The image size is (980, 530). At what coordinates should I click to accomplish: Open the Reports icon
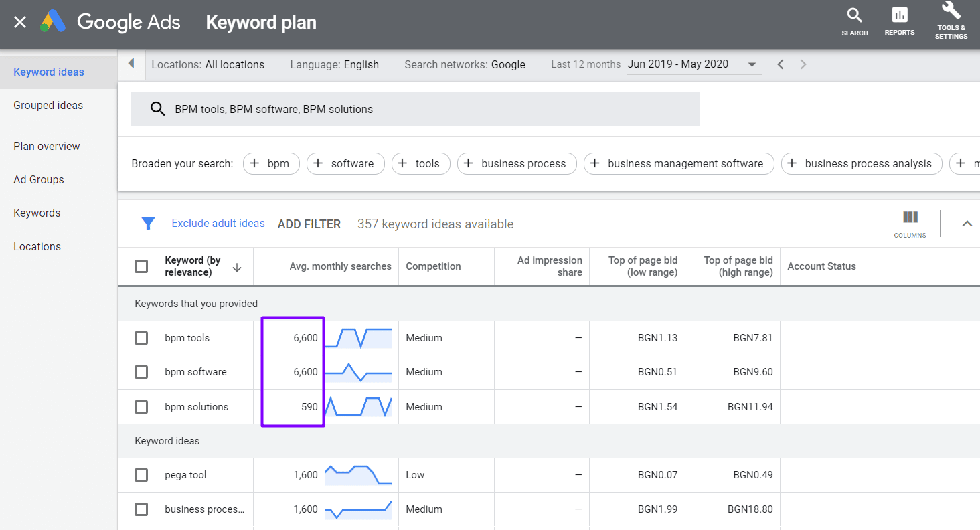pos(900,21)
